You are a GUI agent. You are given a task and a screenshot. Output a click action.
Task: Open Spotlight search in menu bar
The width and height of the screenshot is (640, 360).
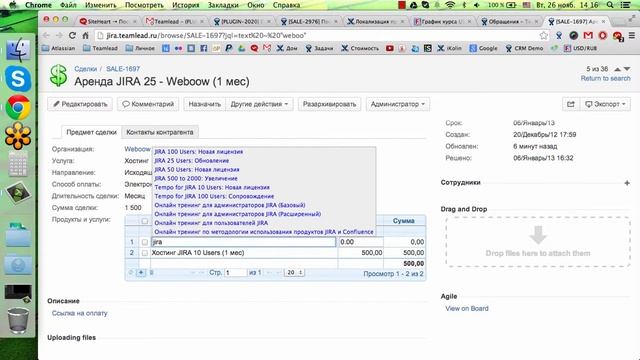coord(610,5)
